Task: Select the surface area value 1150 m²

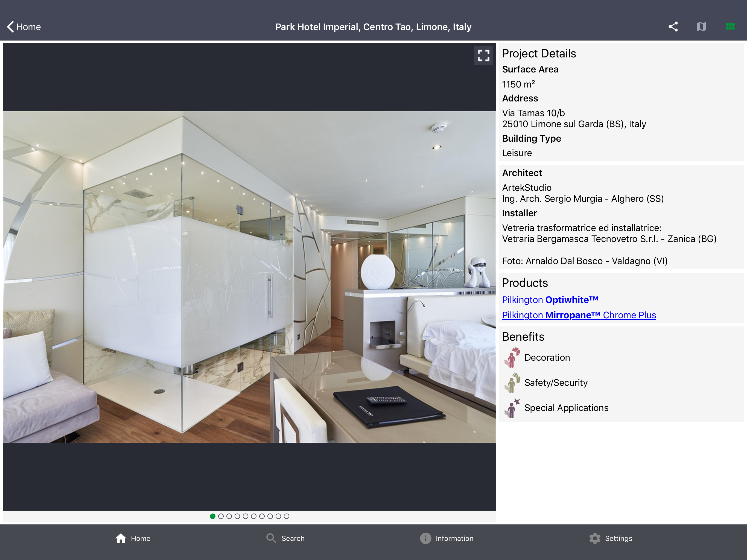Action: [518, 84]
